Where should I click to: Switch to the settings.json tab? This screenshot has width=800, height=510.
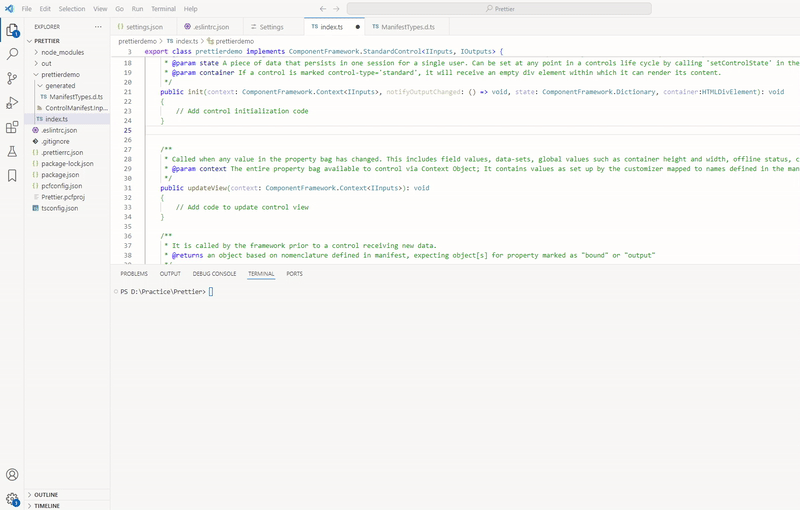point(144,27)
